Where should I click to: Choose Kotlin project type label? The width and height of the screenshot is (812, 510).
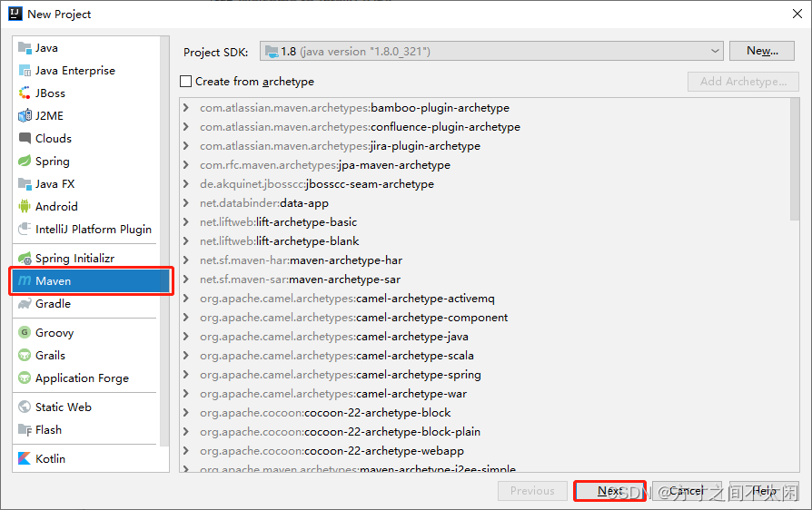50,459
